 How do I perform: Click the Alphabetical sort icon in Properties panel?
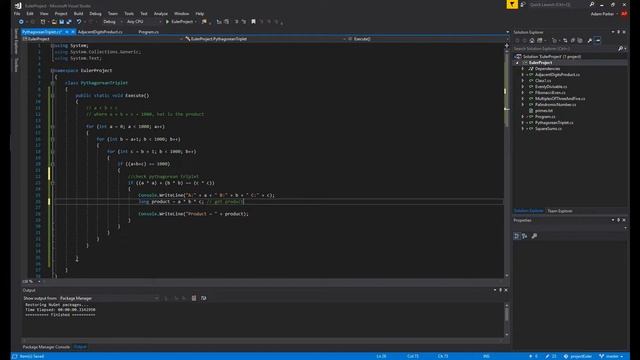tap(524, 236)
